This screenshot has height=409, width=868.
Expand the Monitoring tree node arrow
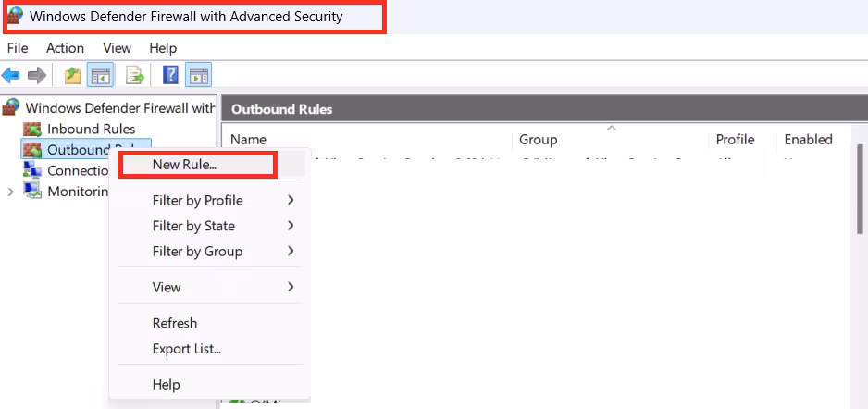[x=10, y=192]
